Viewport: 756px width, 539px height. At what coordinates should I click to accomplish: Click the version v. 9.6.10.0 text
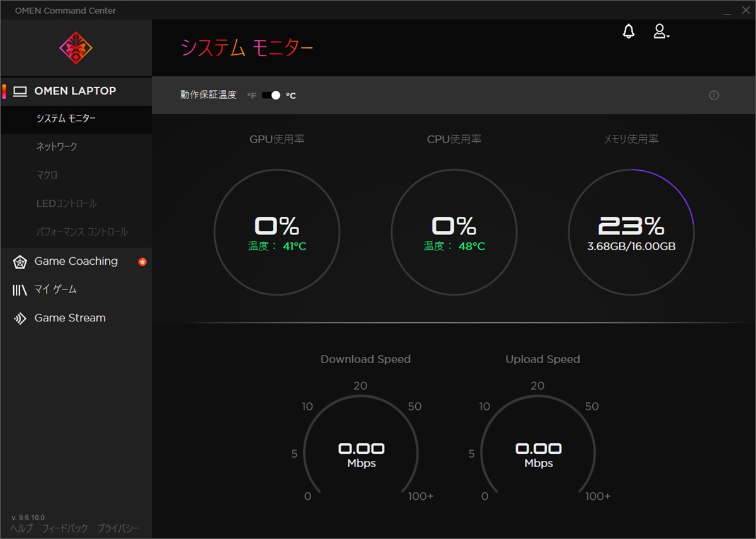click(28, 518)
